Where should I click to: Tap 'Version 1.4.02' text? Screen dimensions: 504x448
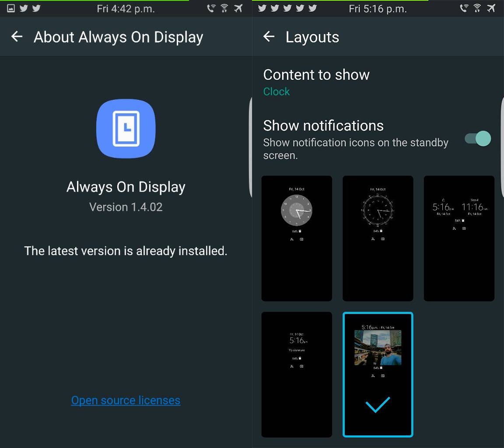click(126, 207)
